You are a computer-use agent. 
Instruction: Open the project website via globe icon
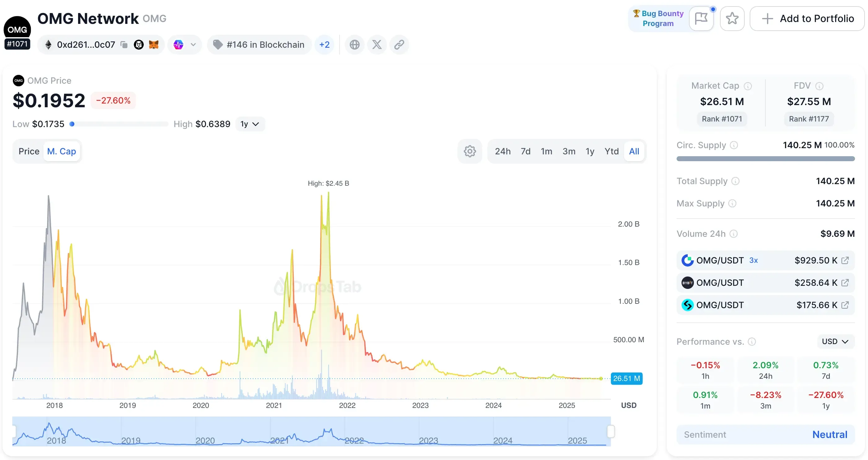click(x=354, y=45)
